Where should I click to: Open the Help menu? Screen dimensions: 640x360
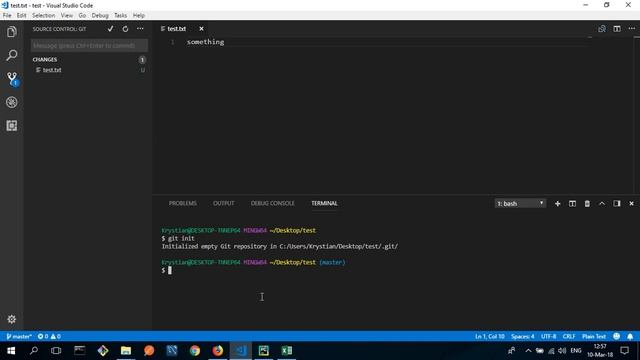tap(139, 15)
